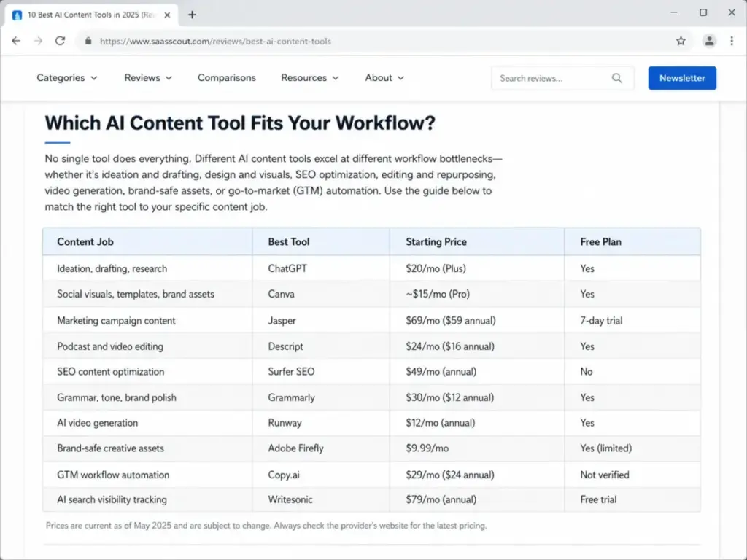Click the heading 'Which AI Content Tool Fits Your Workflow?'

click(x=240, y=122)
